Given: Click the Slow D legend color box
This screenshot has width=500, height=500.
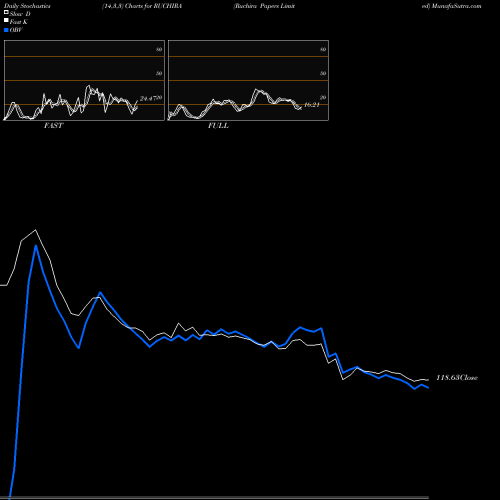Looking at the screenshot, I should click(6, 12).
